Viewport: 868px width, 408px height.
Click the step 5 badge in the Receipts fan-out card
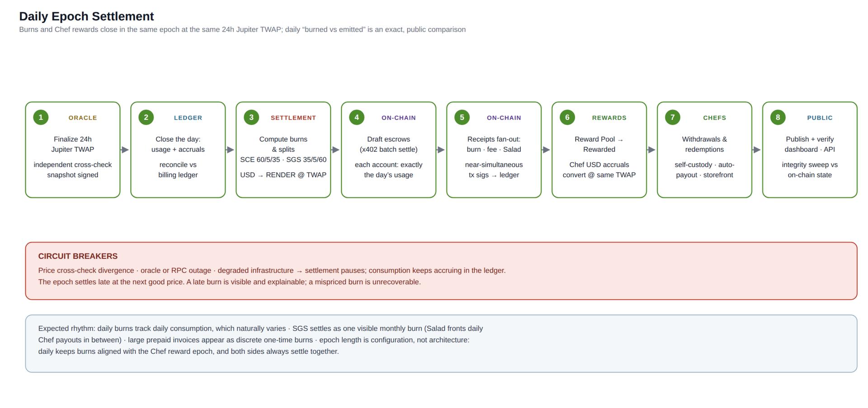462,117
